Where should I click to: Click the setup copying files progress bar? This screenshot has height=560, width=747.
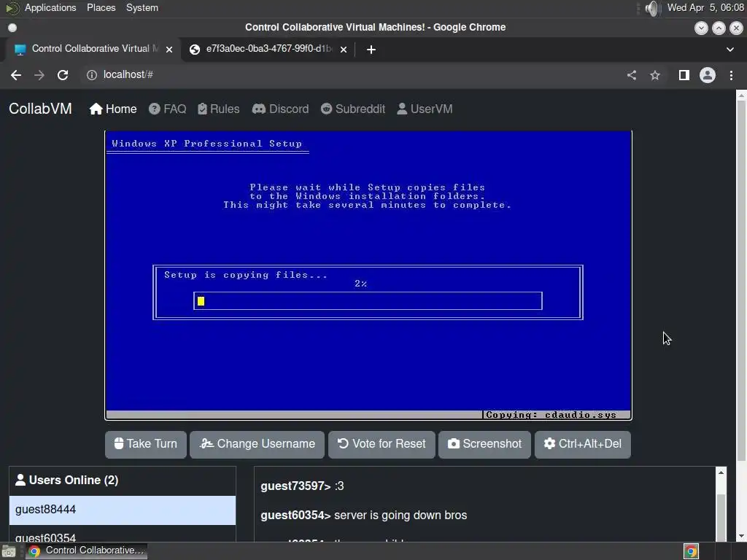[368, 301]
